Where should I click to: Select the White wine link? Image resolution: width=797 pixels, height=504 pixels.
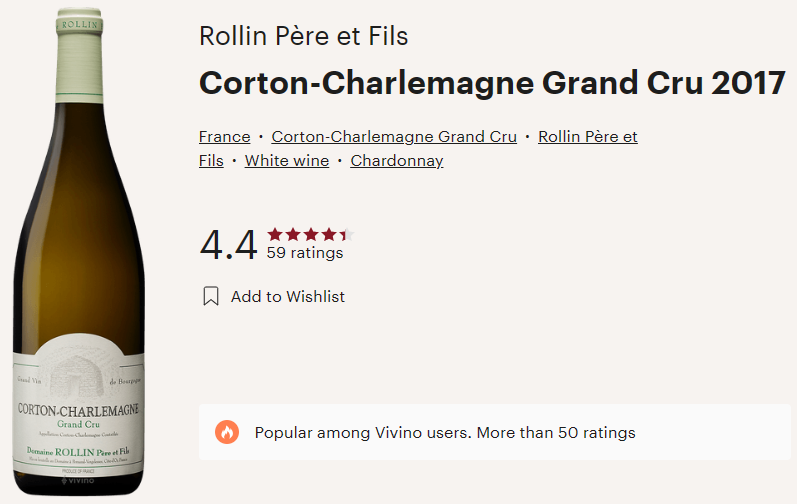[x=287, y=161]
